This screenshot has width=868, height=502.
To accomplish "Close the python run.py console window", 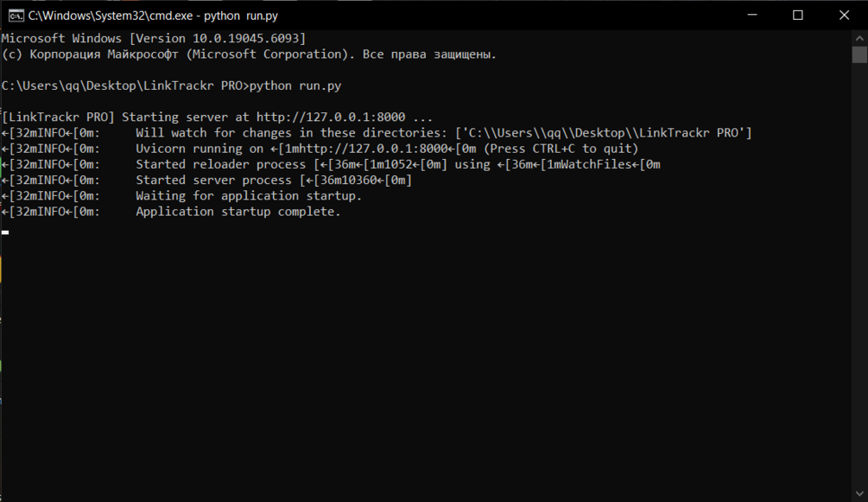I will [844, 15].
